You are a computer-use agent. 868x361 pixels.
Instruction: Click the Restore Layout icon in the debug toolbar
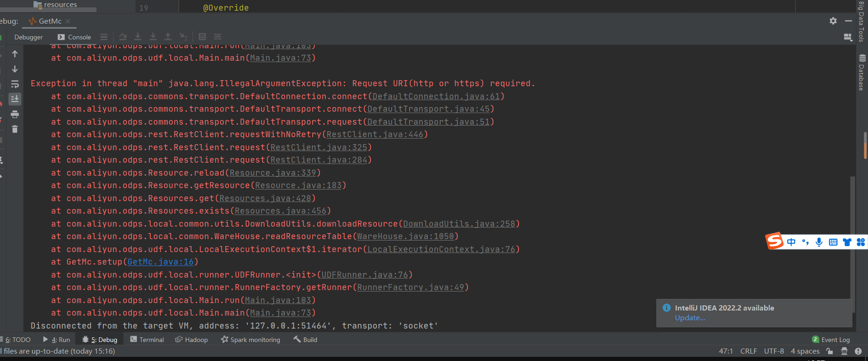click(x=848, y=37)
